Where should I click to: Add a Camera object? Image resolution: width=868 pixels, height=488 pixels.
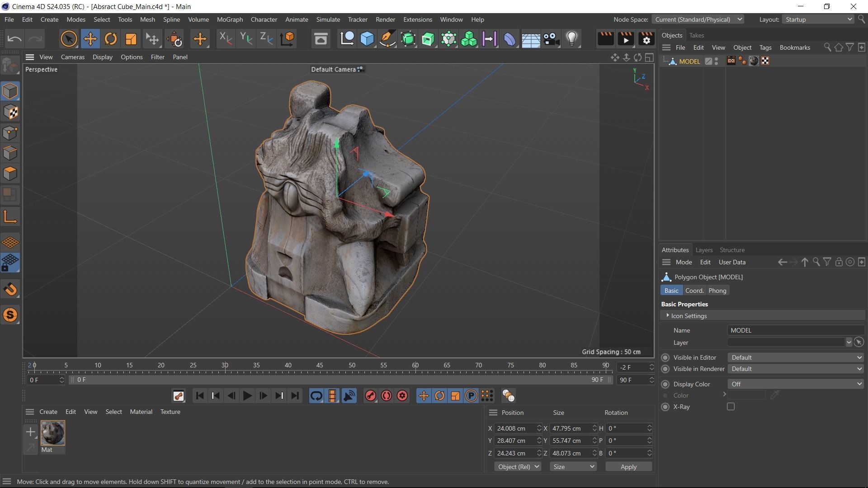pyautogui.click(x=551, y=39)
